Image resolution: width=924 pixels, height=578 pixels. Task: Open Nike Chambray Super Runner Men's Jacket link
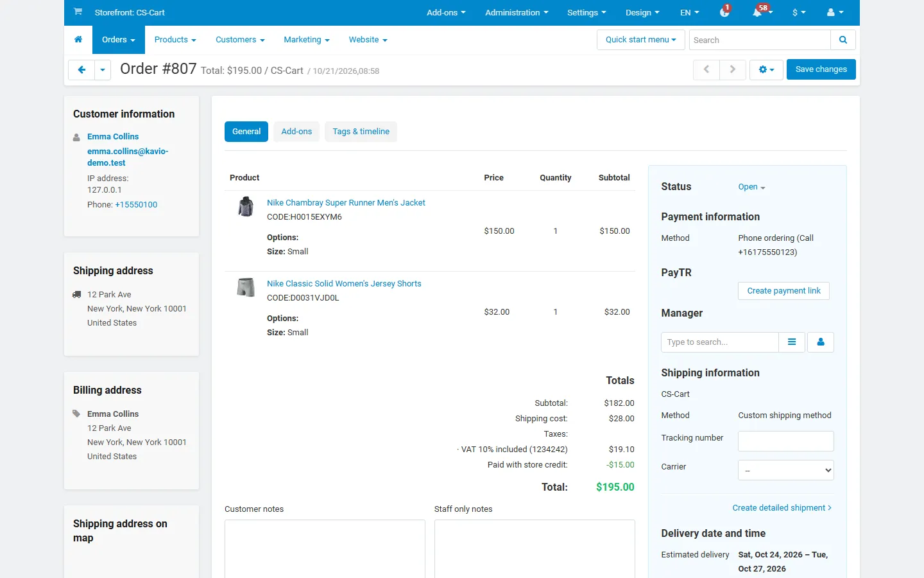(x=346, y=203)
